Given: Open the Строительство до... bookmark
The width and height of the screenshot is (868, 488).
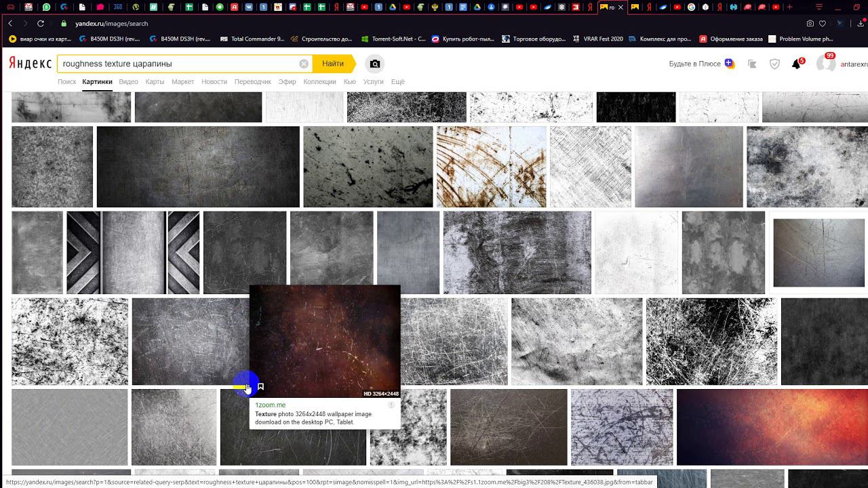Looking at the screenshot, I should (x=321, y=39).
